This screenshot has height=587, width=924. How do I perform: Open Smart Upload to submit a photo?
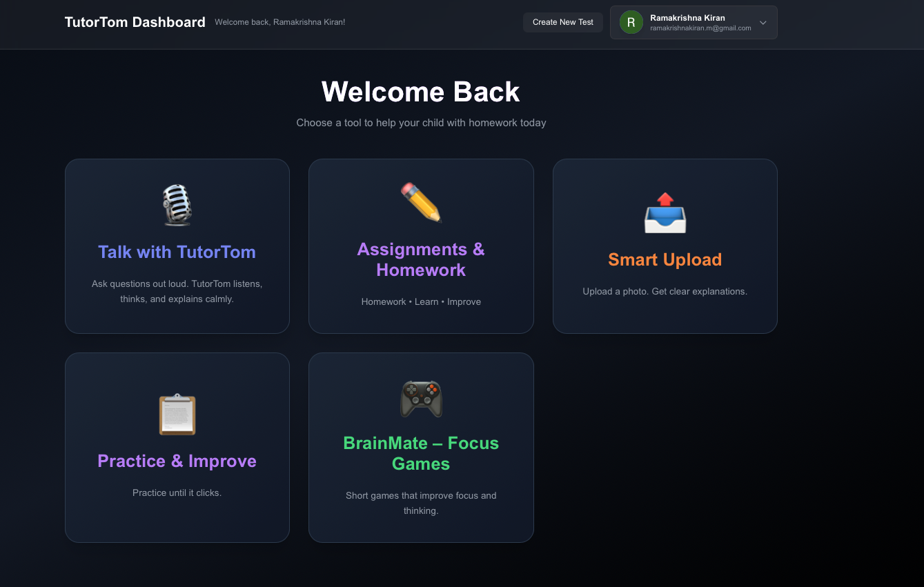click(x=665, y=259)
